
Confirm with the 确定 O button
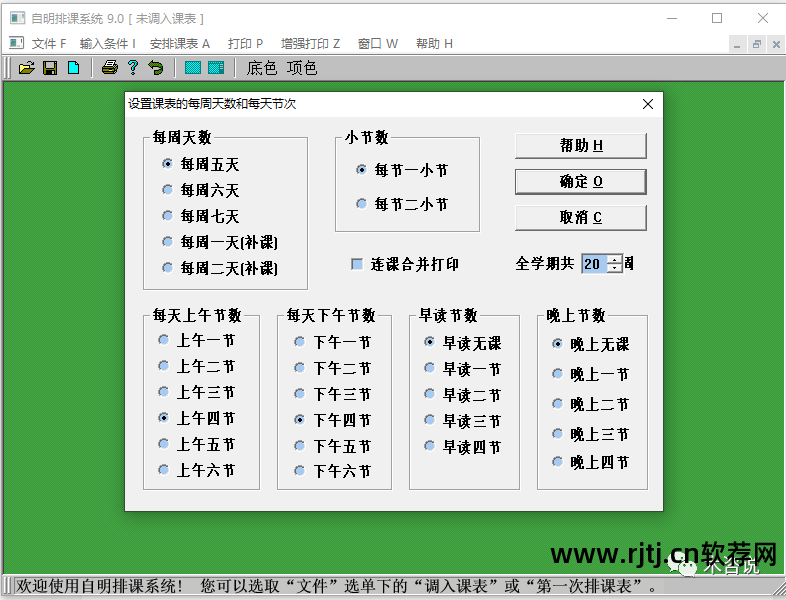pyautogui.click(x=580, y=181)
